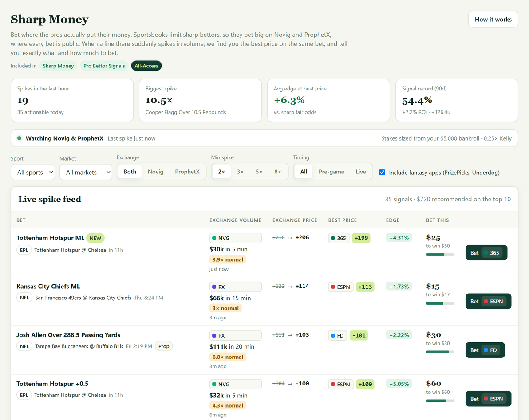529x420 pixels.
Task: Click the 6.8× normal spike badge
Action: [228, 357]
